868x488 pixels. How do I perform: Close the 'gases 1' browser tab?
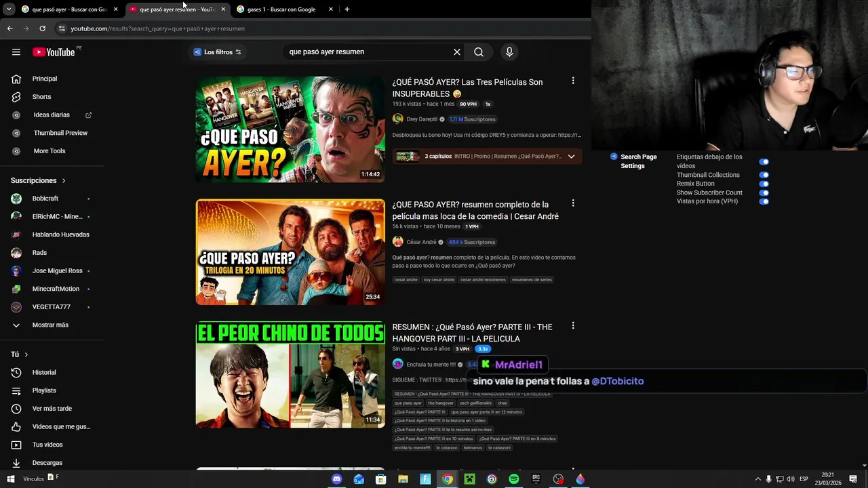[331, 9]
